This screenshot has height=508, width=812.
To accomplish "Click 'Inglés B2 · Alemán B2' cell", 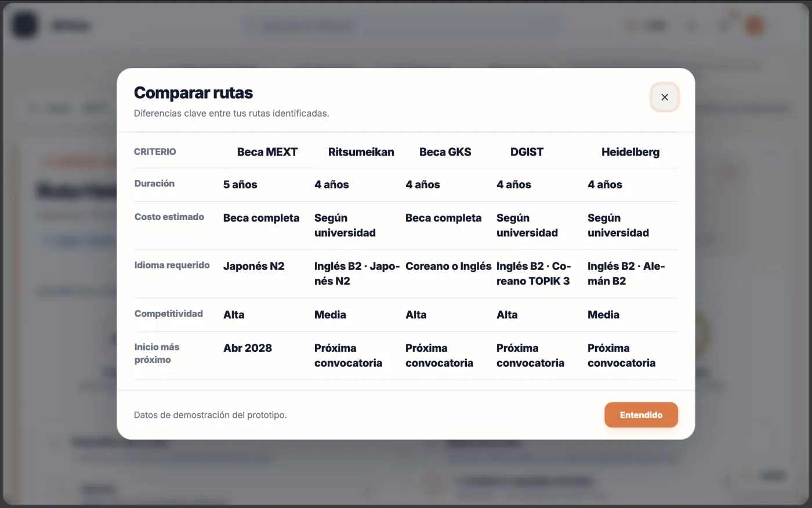I will pos(626,273).
